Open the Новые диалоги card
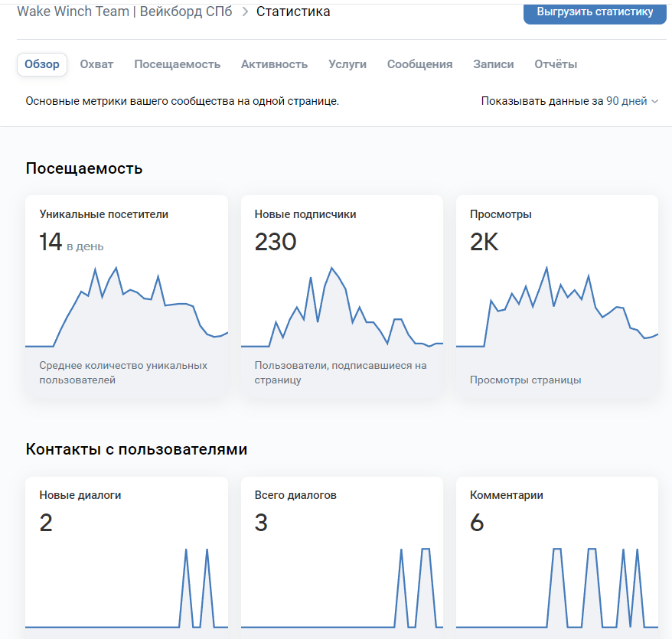672x639 pixels. (x=126, y=555)
